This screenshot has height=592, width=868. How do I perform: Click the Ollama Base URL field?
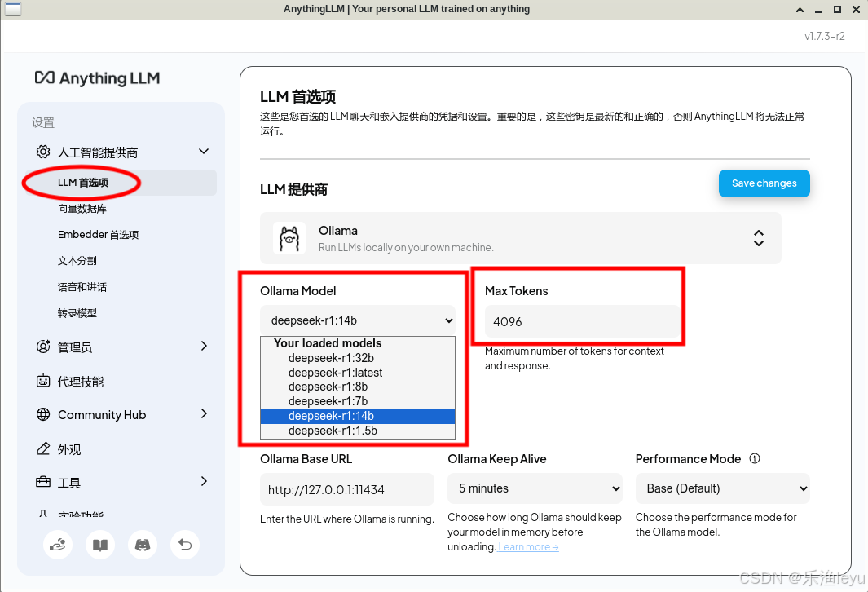point(347,489)
